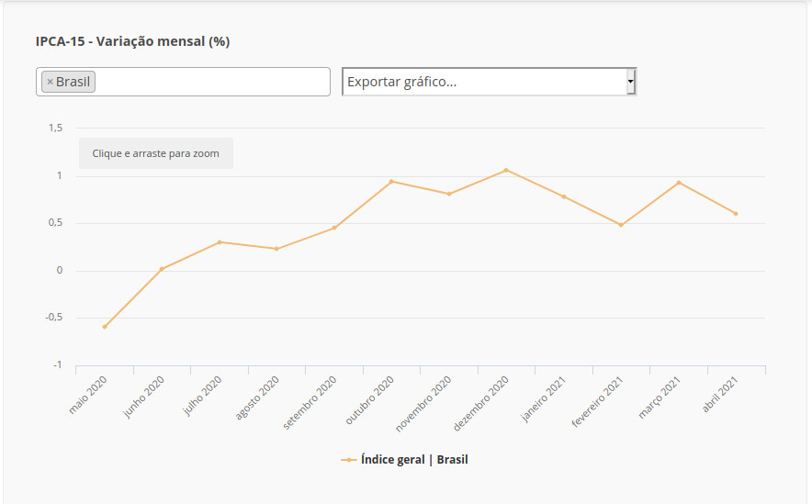Select the abril 2021 data point
The height and width of the screenshot is (504, 812).
tap(736, 214)
